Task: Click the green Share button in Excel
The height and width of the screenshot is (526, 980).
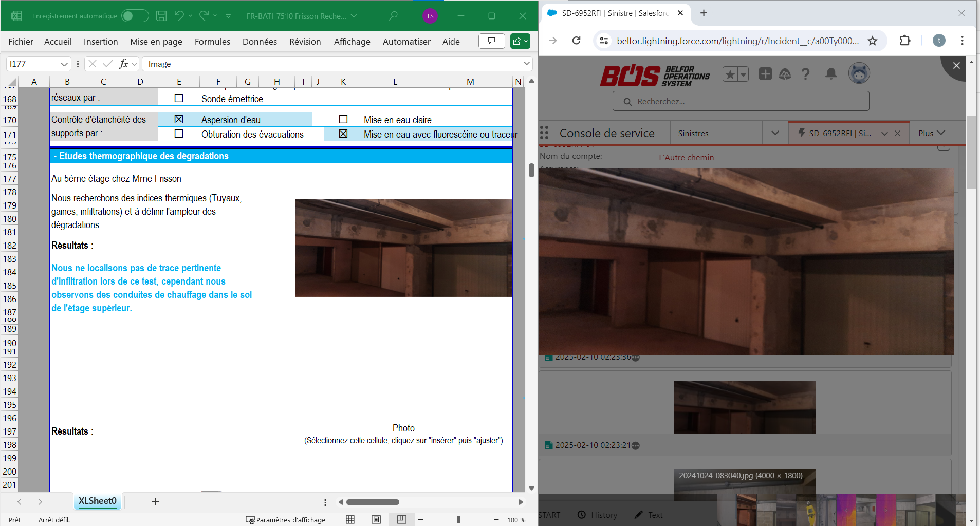Action: pos(520,41)
